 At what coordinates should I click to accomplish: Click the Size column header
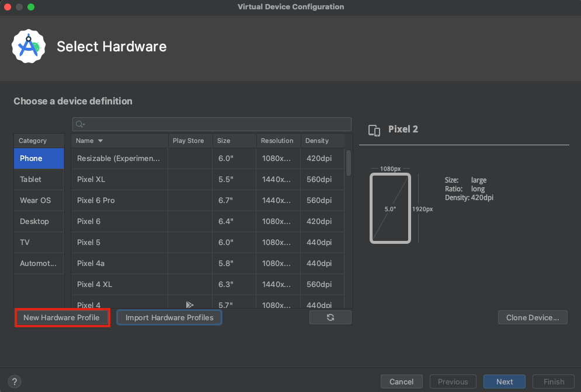pos(235,141)
